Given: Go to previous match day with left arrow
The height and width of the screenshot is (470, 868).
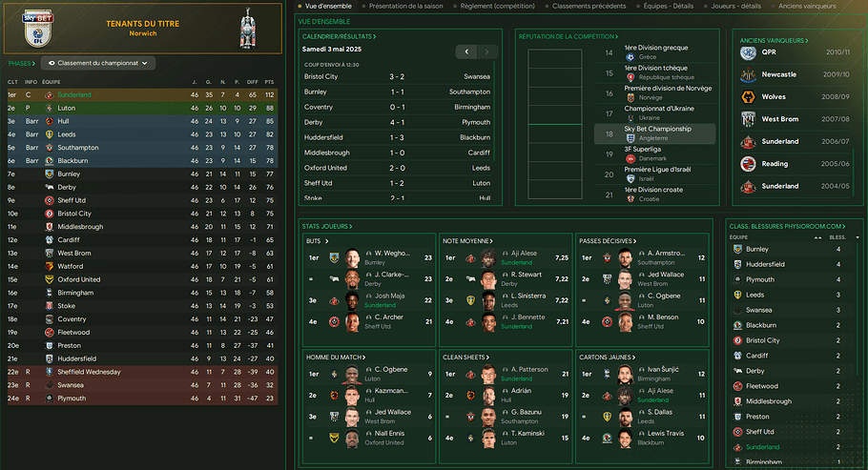Looking at the screenshot, I should click(x=466, y=51).
